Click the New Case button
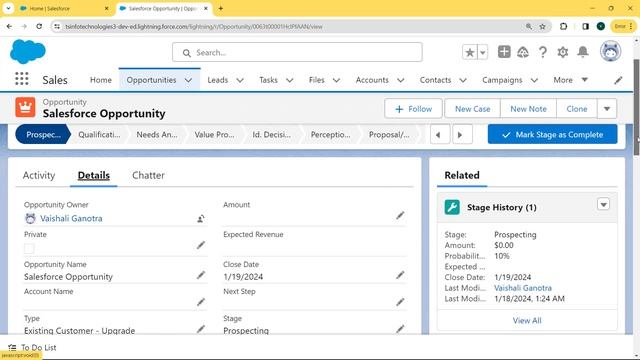This screenshot has height=360, width=640. coord(472,109)
